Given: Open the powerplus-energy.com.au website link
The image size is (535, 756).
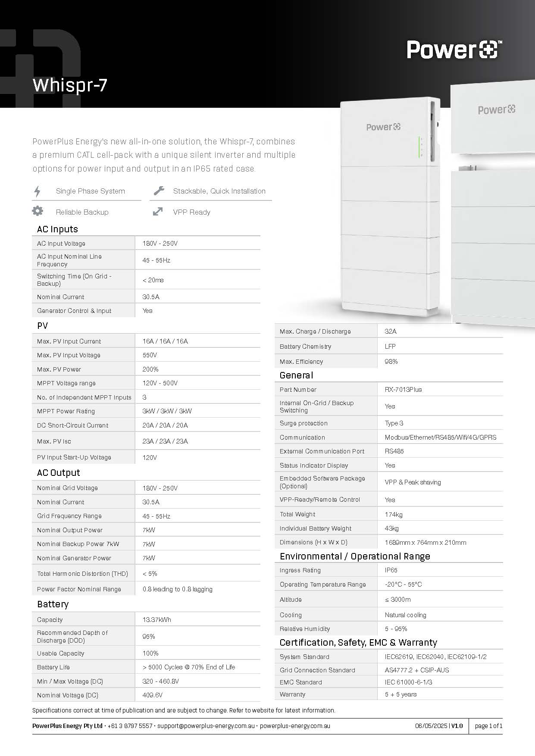Looking at the screenshot, I should coord(295,726).
